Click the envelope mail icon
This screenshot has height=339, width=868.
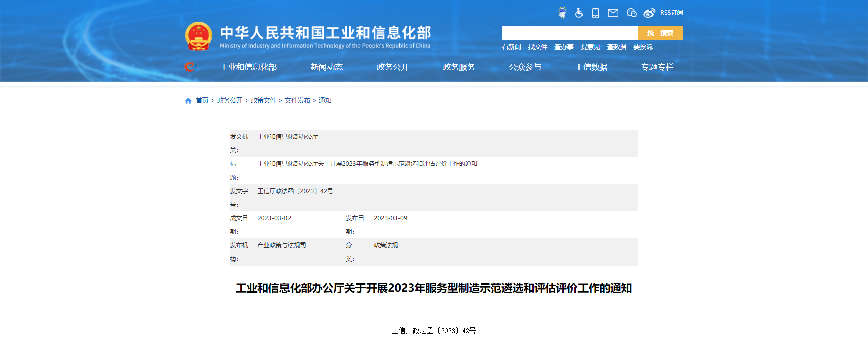pyautogui.click(x=613, y=13)
